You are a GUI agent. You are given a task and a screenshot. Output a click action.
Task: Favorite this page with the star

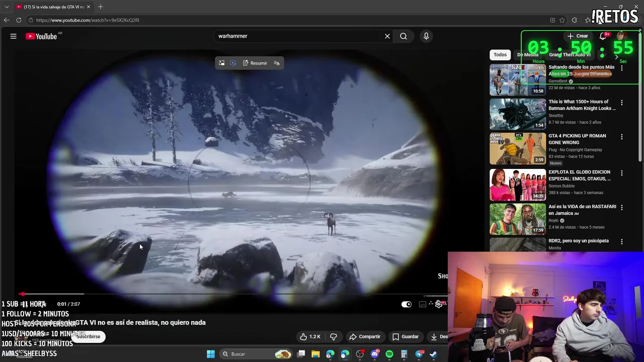coord(562,20)
